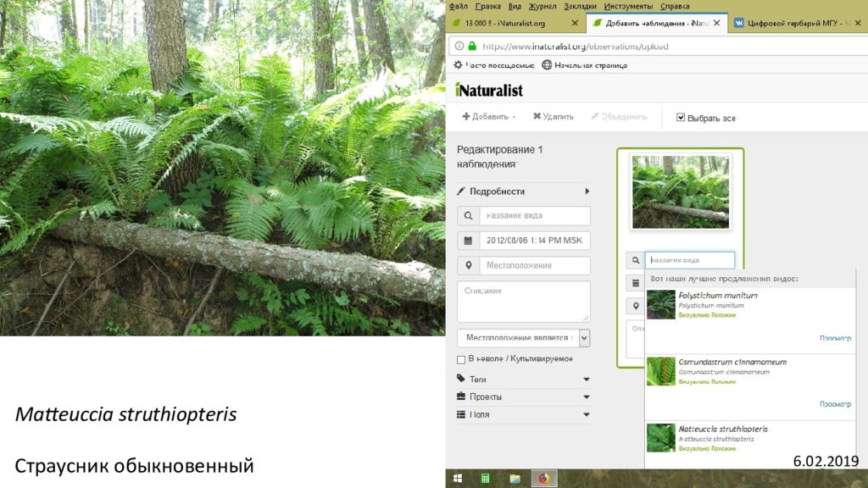Close the Цифровой гербарий МГУ tab
Viewport: 868px width, 488px height.
(x=858, y=23)
